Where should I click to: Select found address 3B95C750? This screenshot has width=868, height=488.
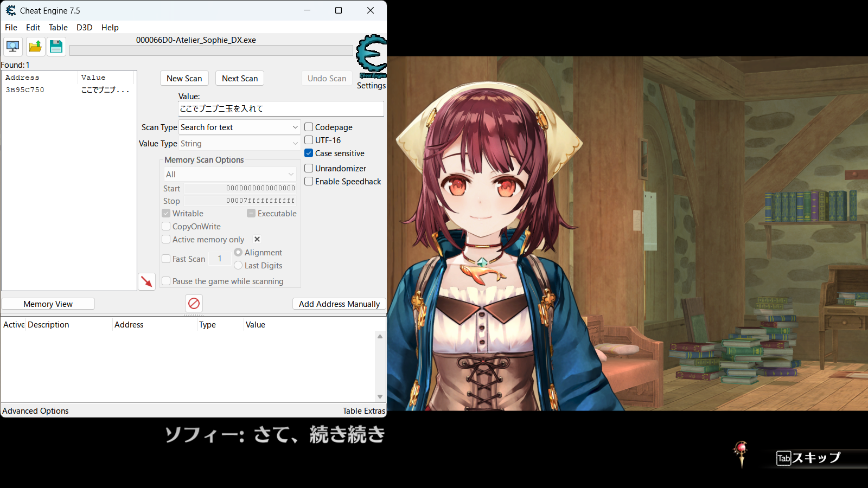click(x=25, y=90)
